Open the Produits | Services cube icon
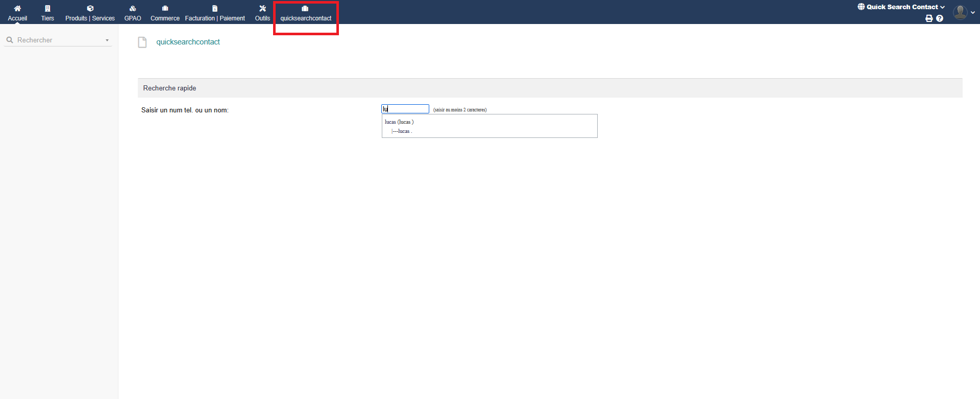 [90, 9]
